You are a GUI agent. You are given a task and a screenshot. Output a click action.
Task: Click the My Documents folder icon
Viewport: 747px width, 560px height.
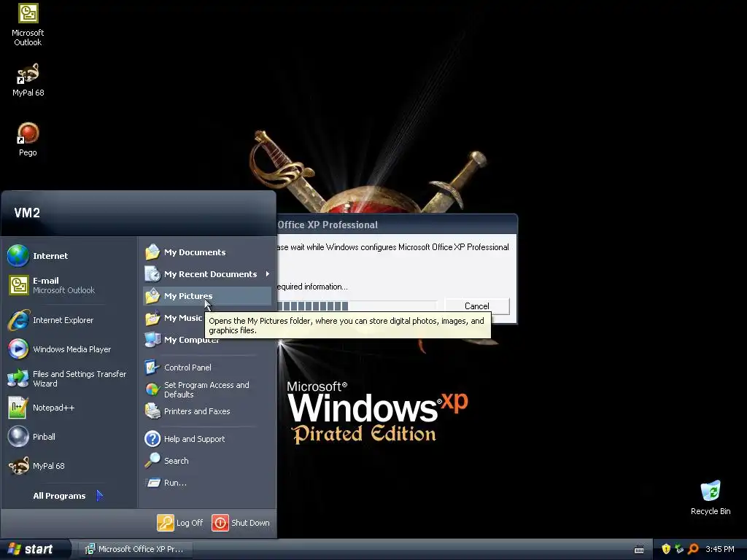152,252
